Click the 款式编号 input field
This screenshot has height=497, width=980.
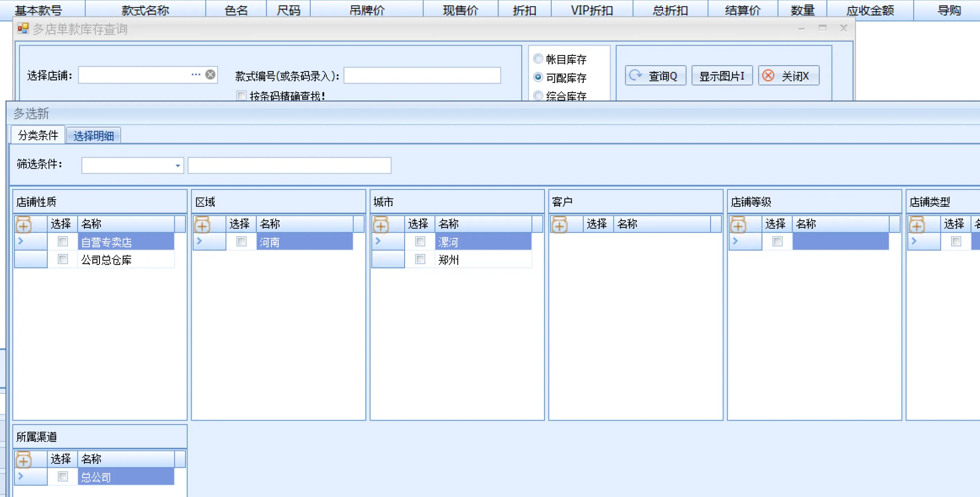422,76
